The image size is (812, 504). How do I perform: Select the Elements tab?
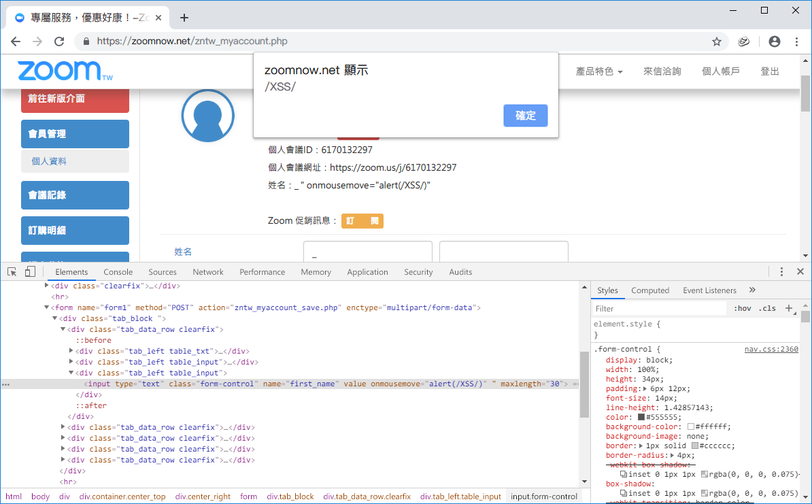[71, 272]
